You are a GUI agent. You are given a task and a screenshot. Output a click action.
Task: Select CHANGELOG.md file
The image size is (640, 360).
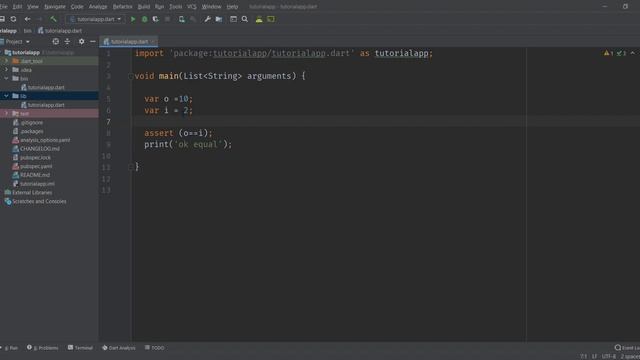click(36, 149)
